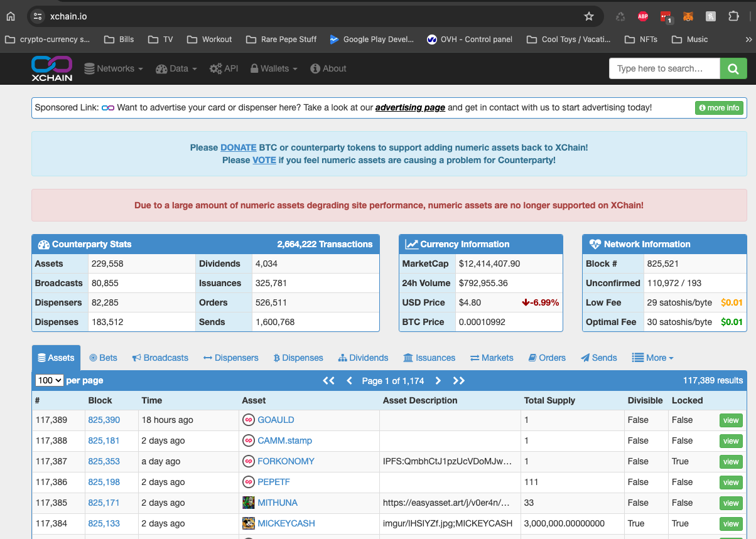The width and height of the screenshot is (756, 539).
Task: Click the green search magnifier button
Action: [x=733, y=68]
